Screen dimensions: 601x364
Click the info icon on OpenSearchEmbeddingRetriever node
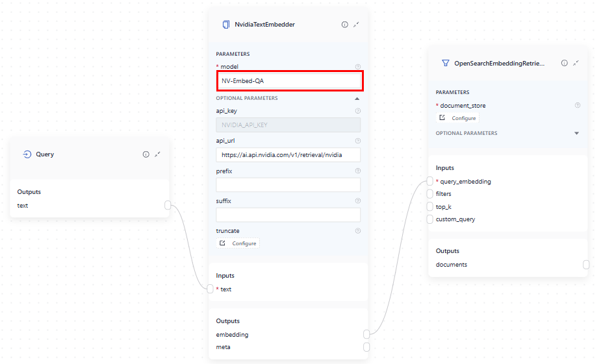565,63
